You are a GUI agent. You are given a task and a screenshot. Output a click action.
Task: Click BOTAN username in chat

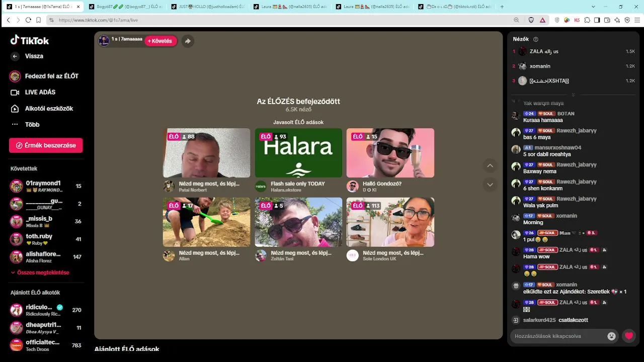point(566,114)
